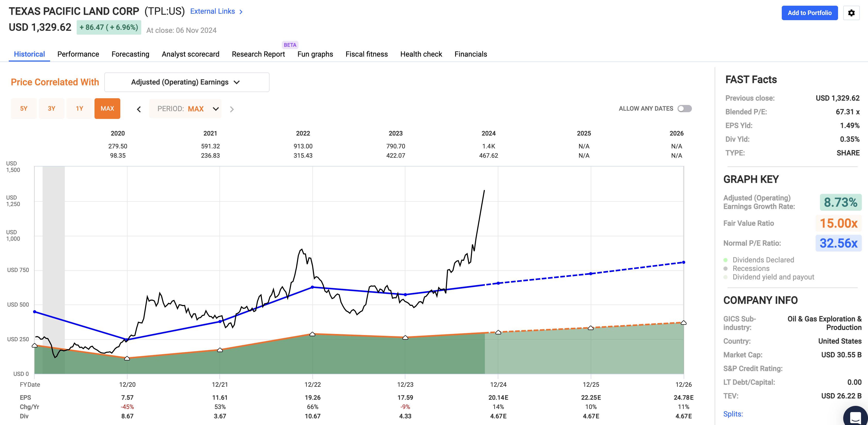Screen dimensions: 868x425
Task: Switch to the Forecasting tab
Action: [x=130, y=54]
